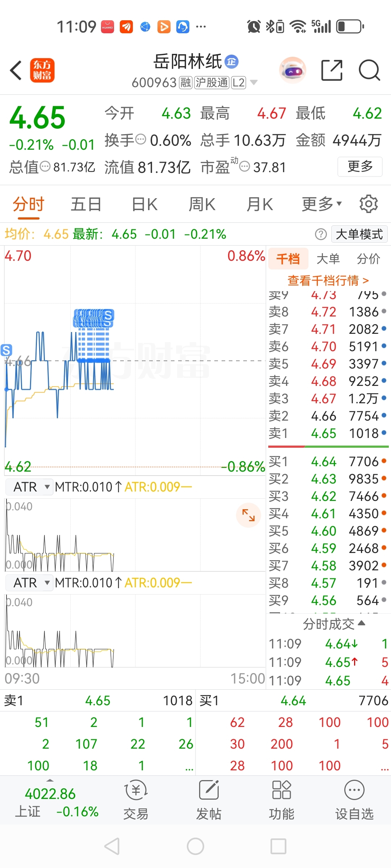
Task: Tap the 融 margin tag
Action: (185, 82)
